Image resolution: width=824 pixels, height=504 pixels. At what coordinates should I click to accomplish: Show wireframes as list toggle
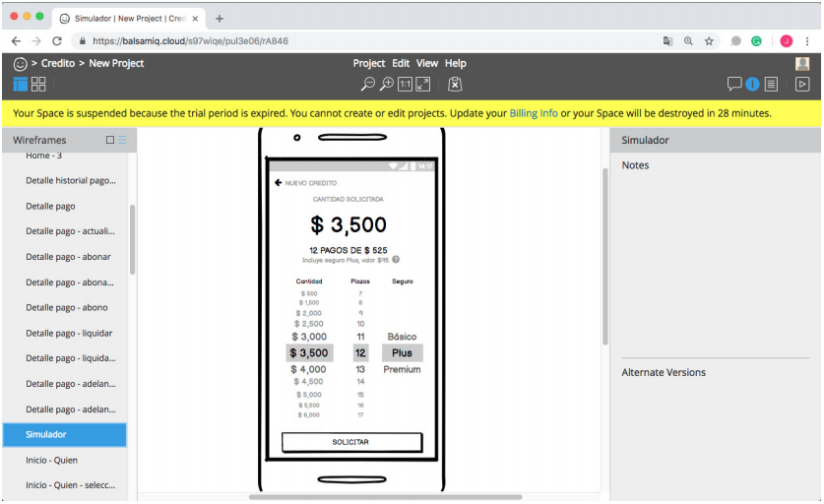122,140
